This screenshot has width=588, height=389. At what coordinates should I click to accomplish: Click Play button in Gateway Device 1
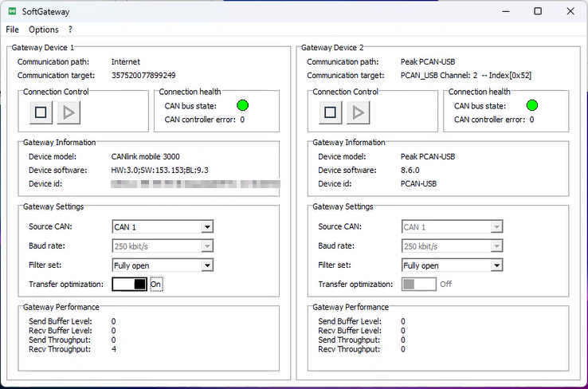tap(69, 113)
